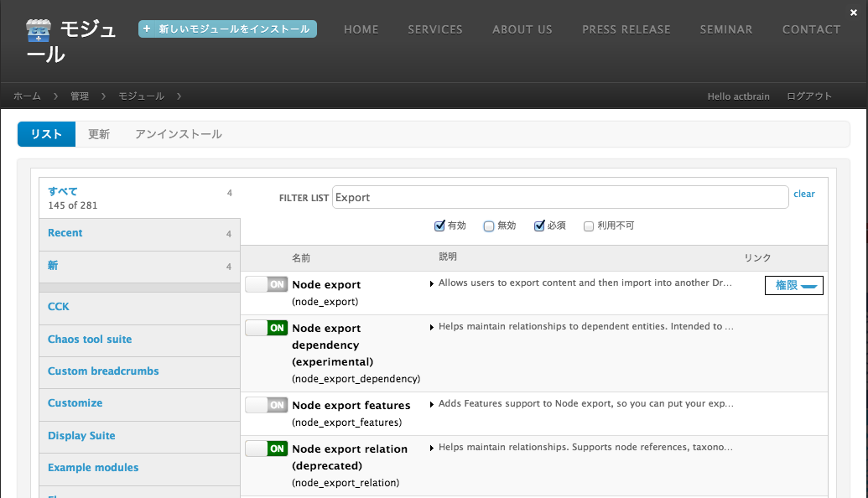Open the PRESS RELEASE menu item
The image size is (868, 498).
(x=626, y=29)
